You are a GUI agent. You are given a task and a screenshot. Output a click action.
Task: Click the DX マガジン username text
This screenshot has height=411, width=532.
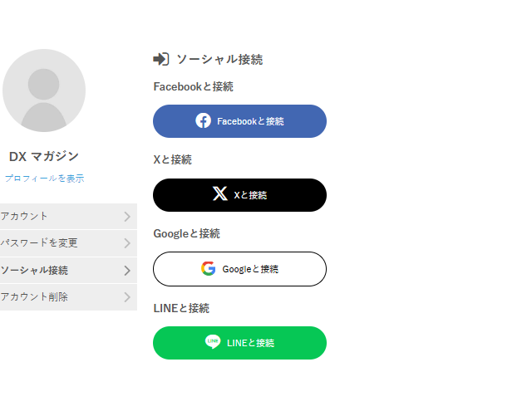pos(44,156)
